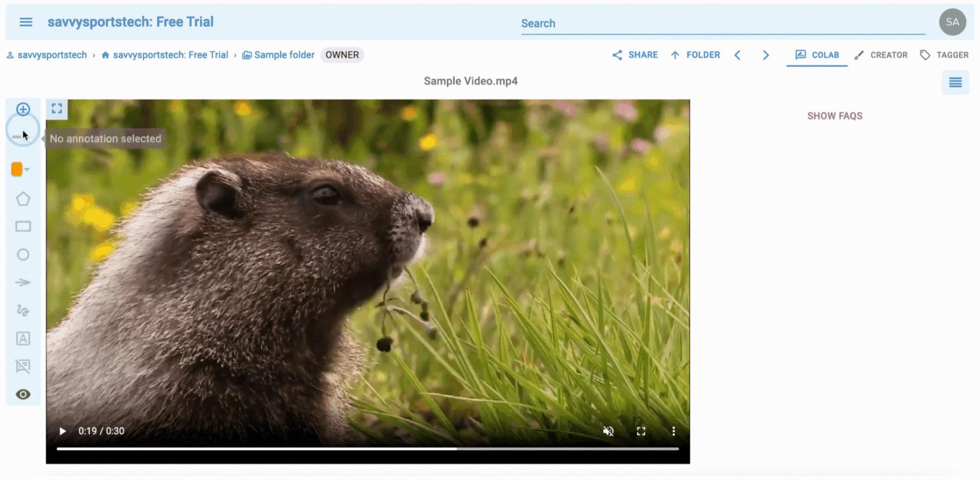This screenshot has width=980, height=480.
Task: Select the polygon annotation tool
Action: pyautogui.click(x=23, y=199)
